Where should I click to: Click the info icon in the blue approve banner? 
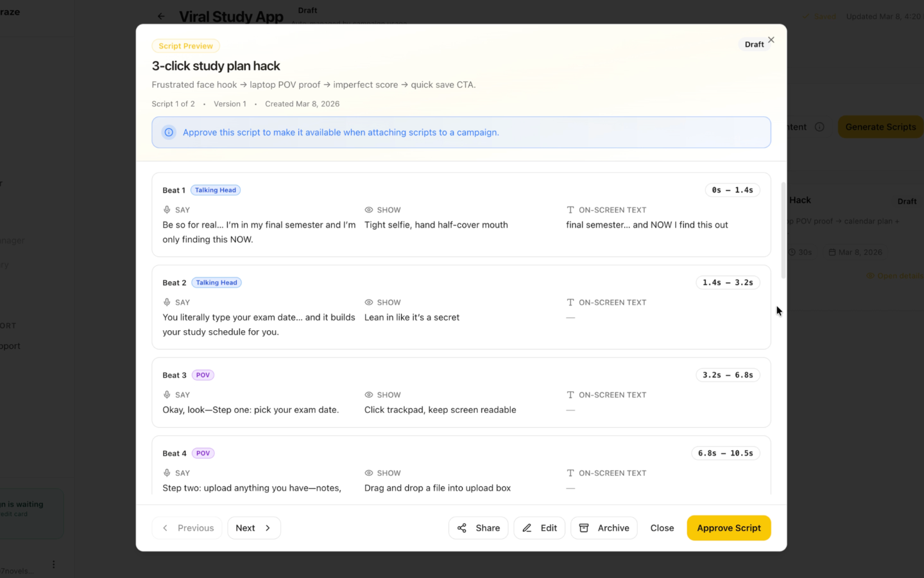tap(169, 132)
